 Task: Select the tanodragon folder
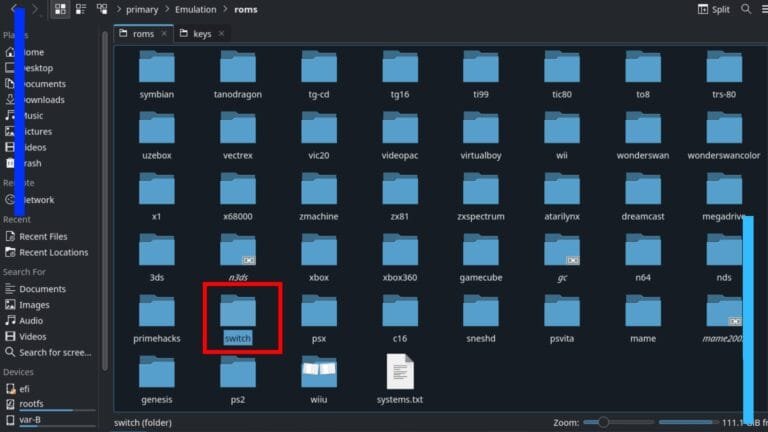(238, 74)
